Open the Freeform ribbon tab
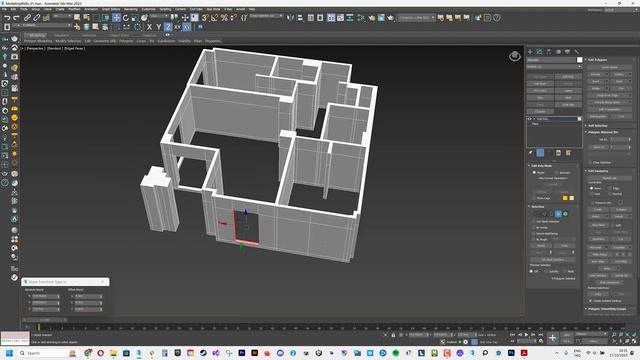The width and height of the screenshot is (640, 360). pos(62,36)
